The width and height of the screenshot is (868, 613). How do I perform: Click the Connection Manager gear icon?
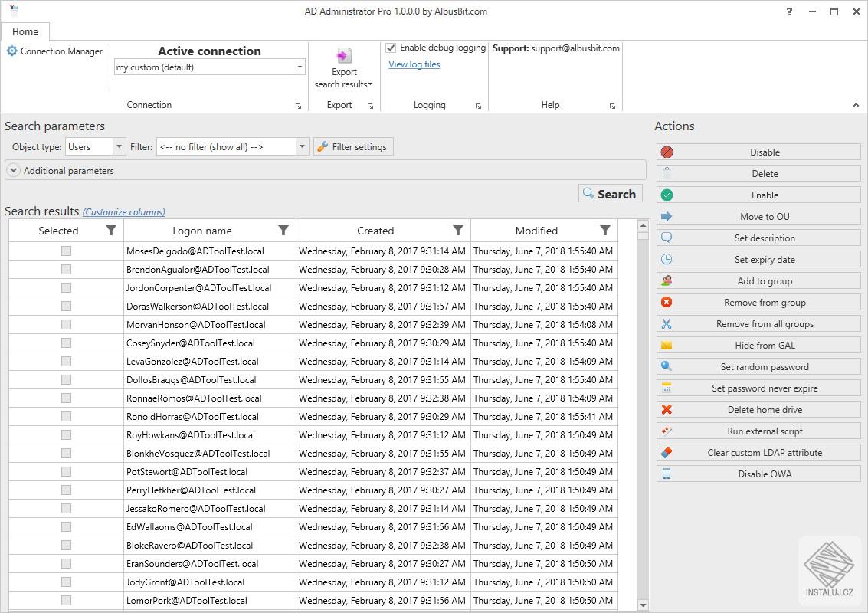tap(11, 51)
